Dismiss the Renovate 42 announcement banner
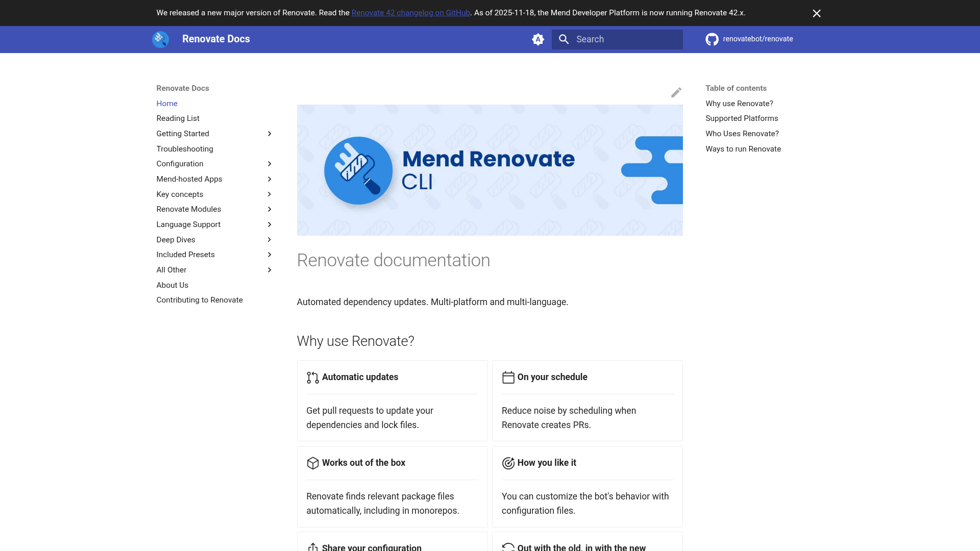 (x=817, y=13)
